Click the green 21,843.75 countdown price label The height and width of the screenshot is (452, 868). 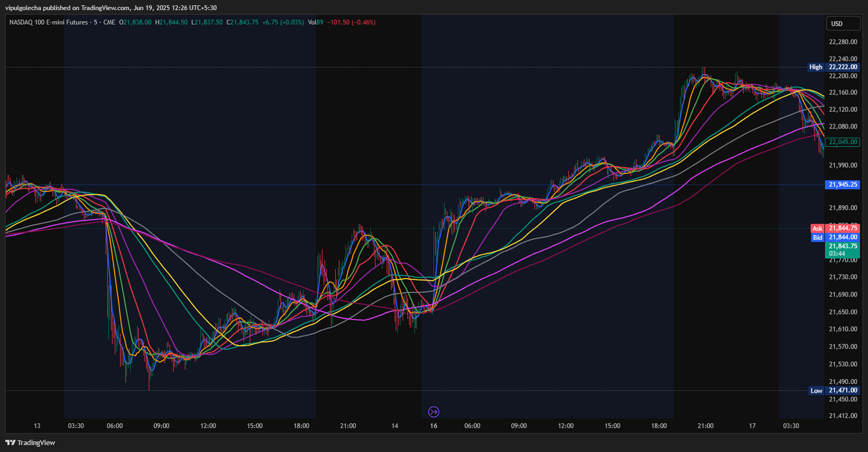pyautogui.click(x=843, y=249)
